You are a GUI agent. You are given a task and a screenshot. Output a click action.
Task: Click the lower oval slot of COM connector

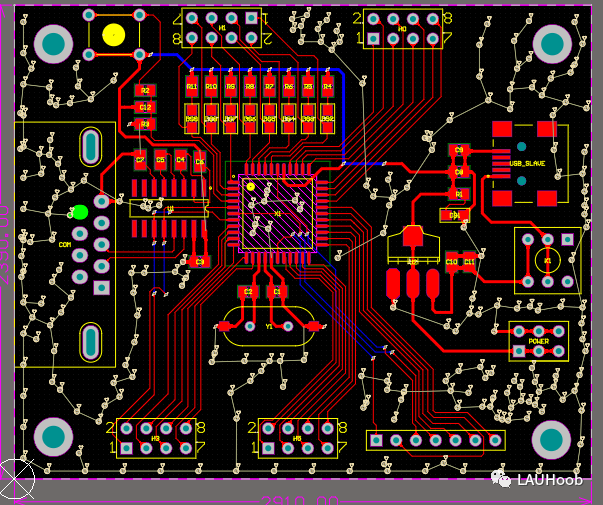[x=90, y=342]
